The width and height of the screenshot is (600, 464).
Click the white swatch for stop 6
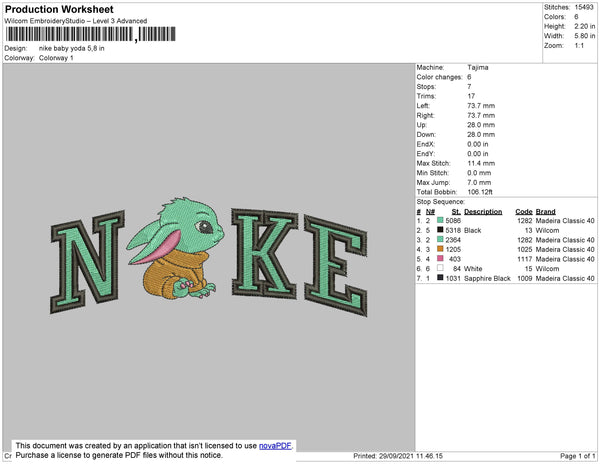[x=440, y=268]
